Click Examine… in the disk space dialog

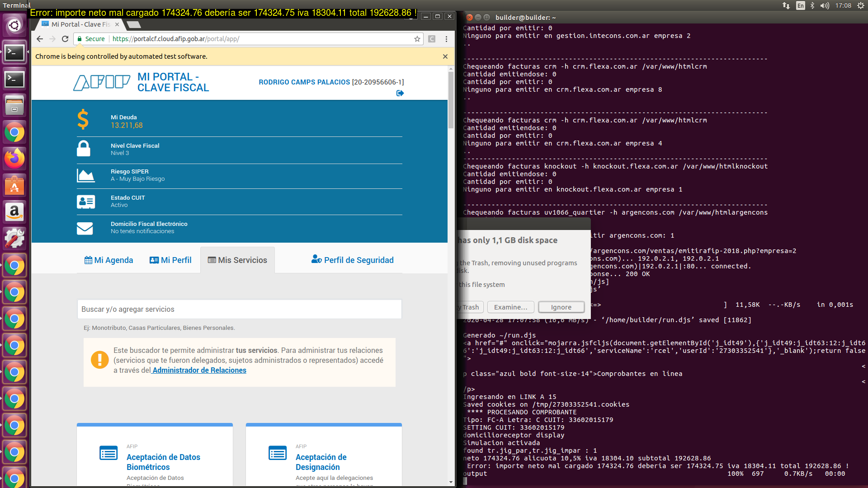tap(511, 307)
